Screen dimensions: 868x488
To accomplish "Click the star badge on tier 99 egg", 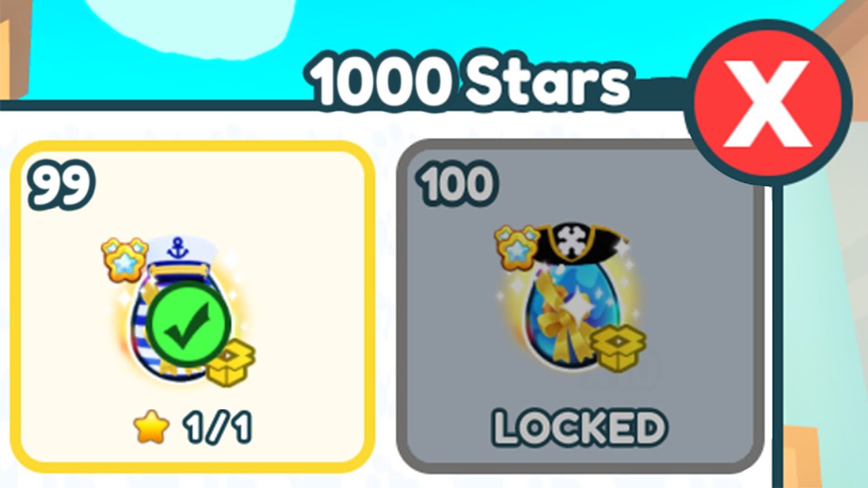I will pyautogui.click(x=125, y=260).
